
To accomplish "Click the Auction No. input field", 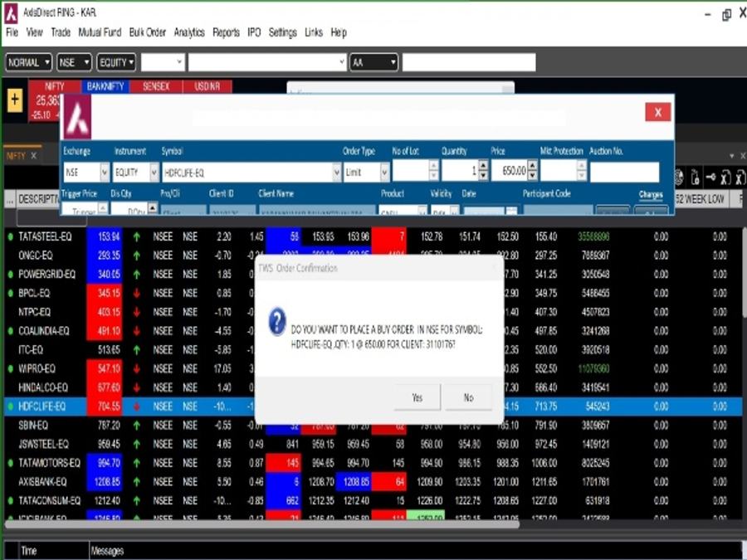I will point(624,172).
